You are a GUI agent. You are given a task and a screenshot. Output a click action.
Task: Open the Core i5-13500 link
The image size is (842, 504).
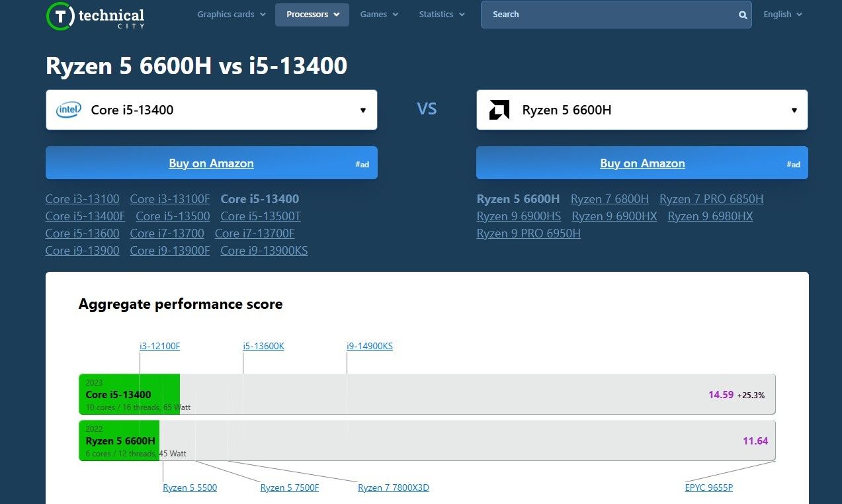[173, 216]
